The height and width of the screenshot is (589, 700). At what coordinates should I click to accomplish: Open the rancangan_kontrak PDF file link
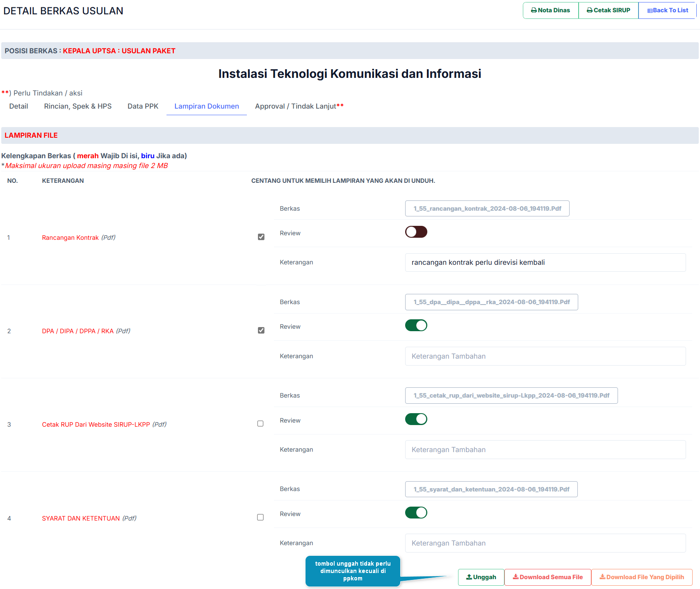tap(487, 209)
